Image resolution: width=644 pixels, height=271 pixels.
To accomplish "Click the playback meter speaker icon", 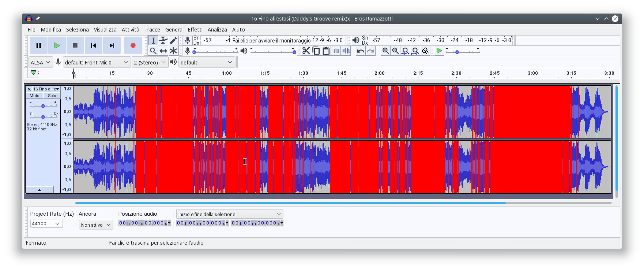I will click(355, 40).
